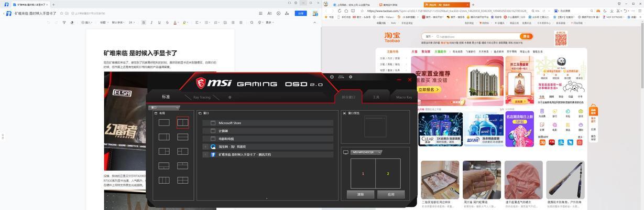Open the highlight color marker in Tencent Docs
The height and width of the screenshot is (210, 644).
click(185, 23)
